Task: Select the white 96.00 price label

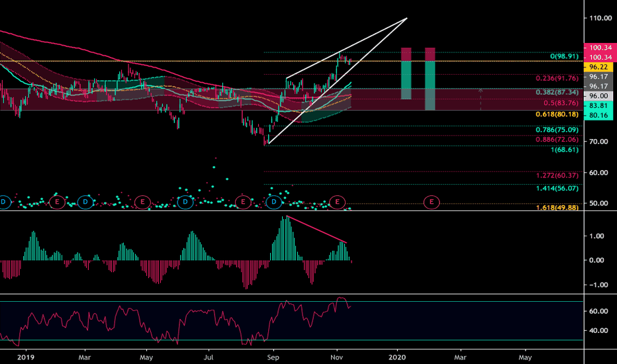Action: pyautogui.click(x=598, y=95)
